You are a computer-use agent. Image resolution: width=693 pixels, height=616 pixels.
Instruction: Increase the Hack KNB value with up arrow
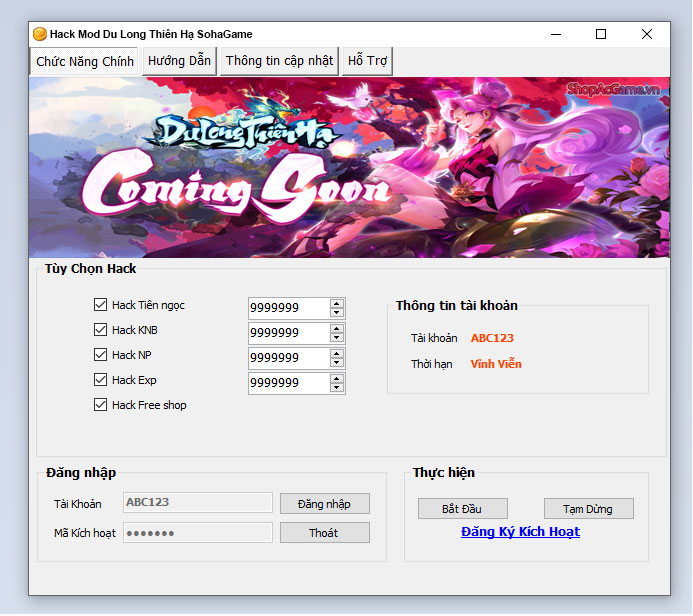tap(337, 329)
